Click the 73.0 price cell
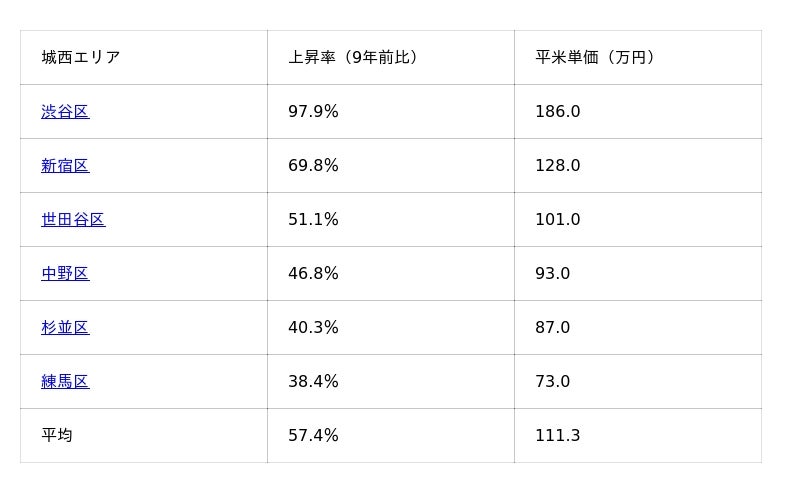 click(552, 382)
